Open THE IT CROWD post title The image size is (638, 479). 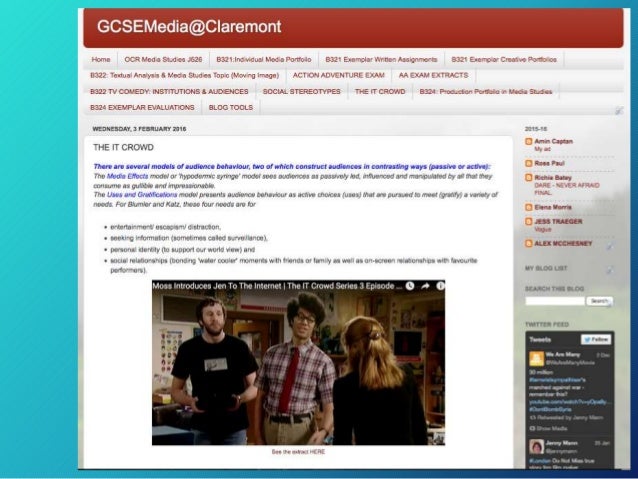(x=123, y=147)
